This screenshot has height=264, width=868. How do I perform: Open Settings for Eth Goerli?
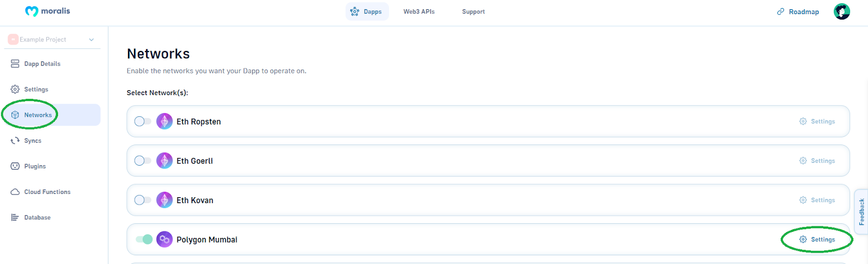[x=817, y=160]
